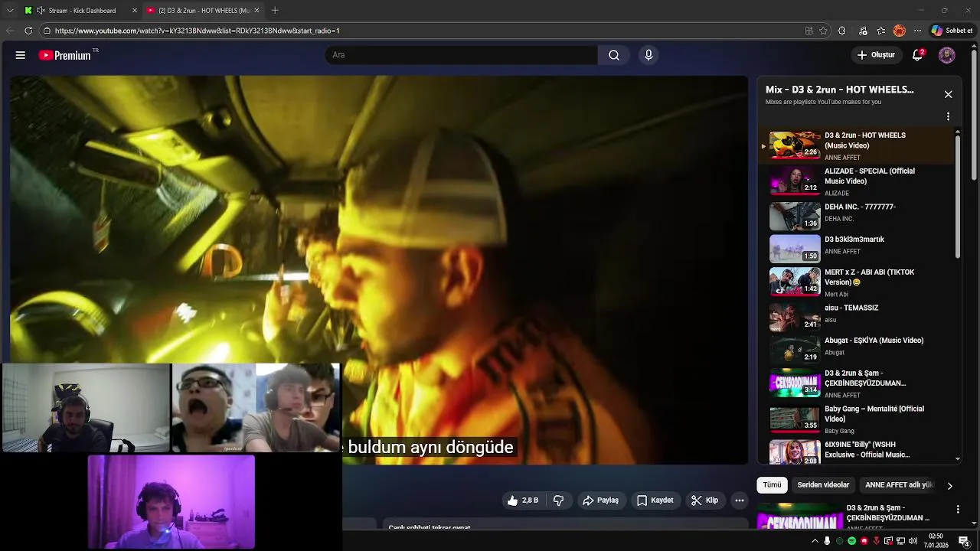The height and width of the screenshot is (551, 980).
Task: Open browser favorites list icon
Action: click(881, 31)
